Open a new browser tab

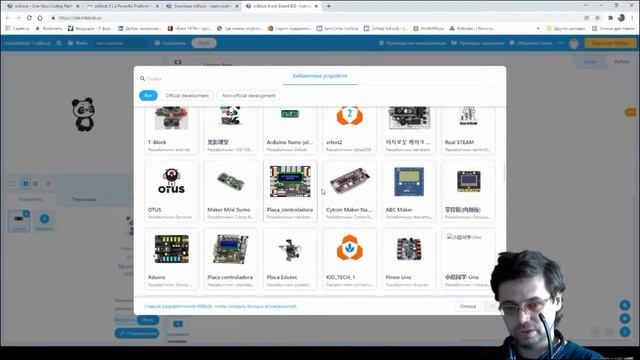329,6
